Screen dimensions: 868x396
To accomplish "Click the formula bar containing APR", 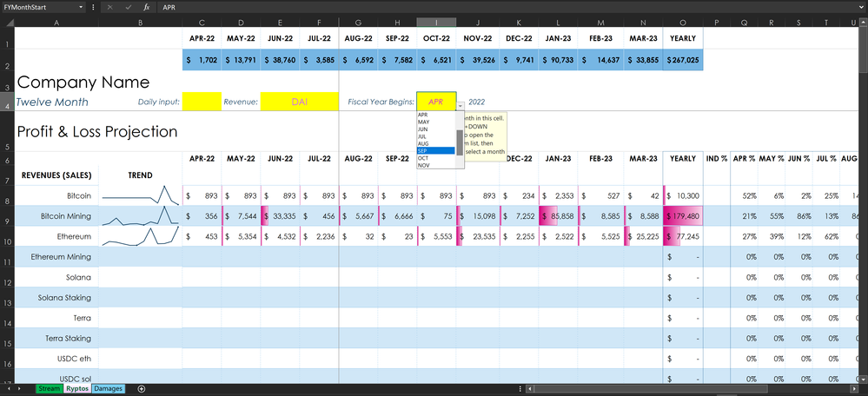I will pos(507,7).
